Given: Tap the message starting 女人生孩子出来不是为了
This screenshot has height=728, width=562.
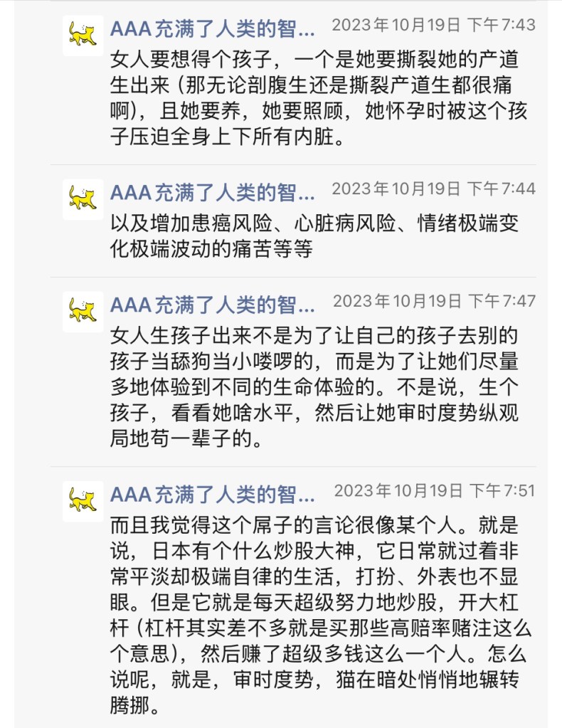Looking at the screenshot, I should tap(314, 388).
